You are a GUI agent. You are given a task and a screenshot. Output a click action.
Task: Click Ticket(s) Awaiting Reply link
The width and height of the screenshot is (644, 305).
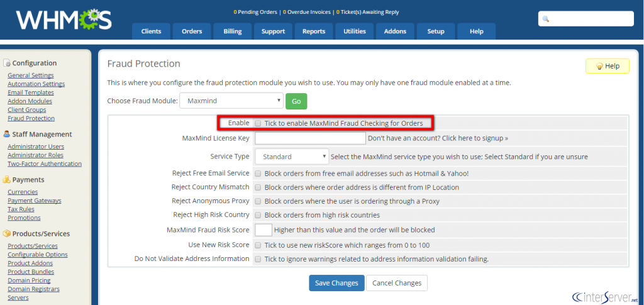[367, 12]
